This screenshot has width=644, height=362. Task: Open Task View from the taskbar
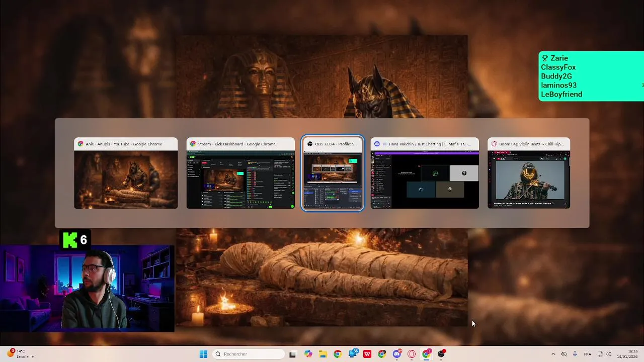292,354
